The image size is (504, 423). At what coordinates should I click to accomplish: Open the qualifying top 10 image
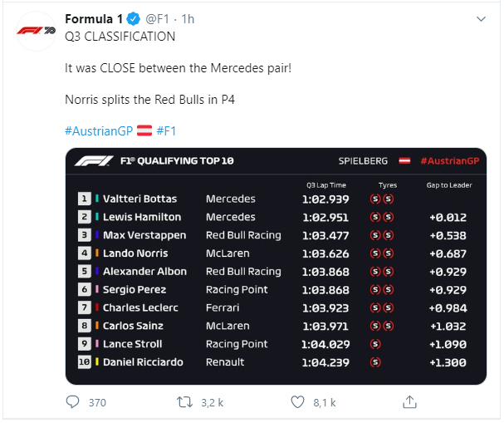(x=276, y=266)
